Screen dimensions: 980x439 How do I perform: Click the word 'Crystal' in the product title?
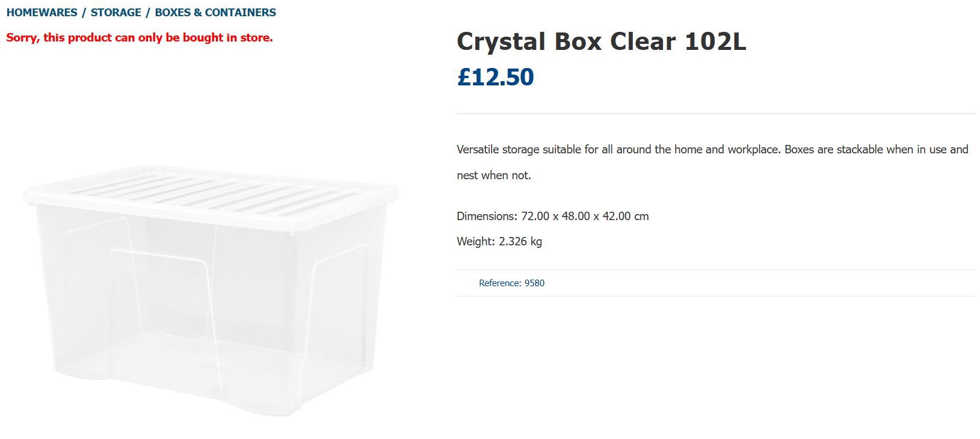pos(501,41)
